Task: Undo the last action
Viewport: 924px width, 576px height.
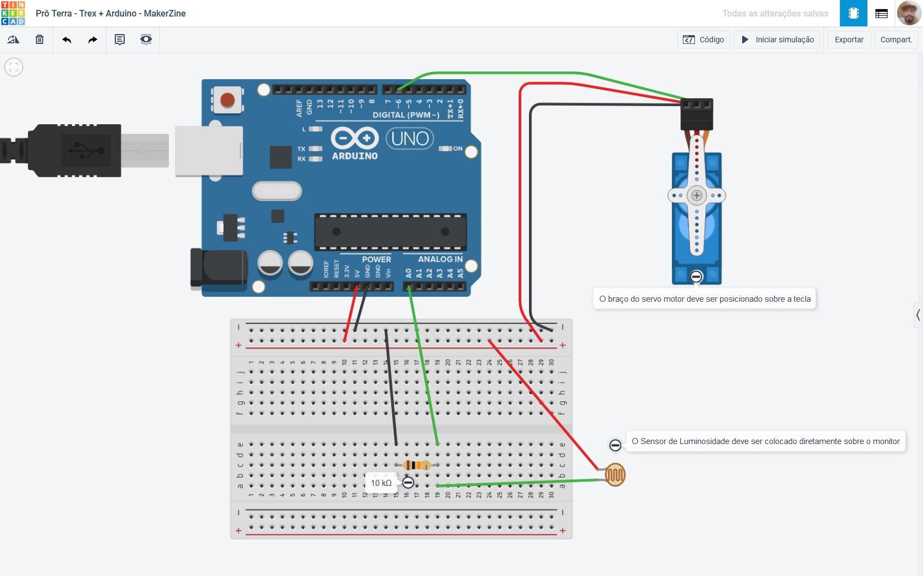Action: [x=67, y=40]
